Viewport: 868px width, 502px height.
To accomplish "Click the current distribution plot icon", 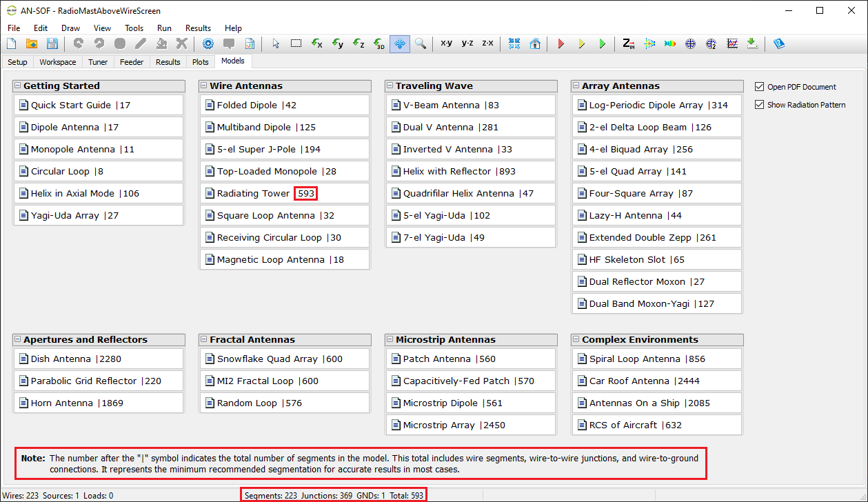I will coord(649,43).
